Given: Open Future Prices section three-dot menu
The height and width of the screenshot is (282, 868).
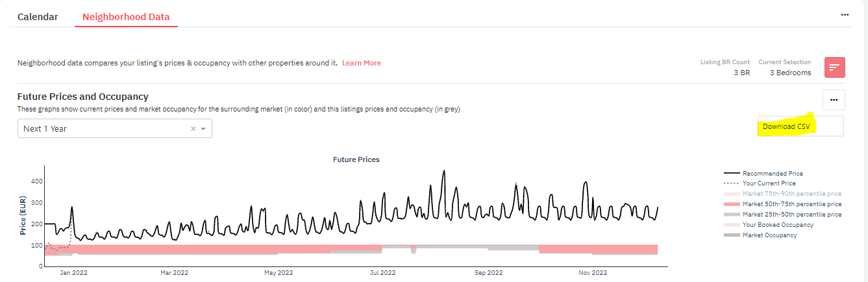Looking at the screenshot, I should (x=834, y=100).
